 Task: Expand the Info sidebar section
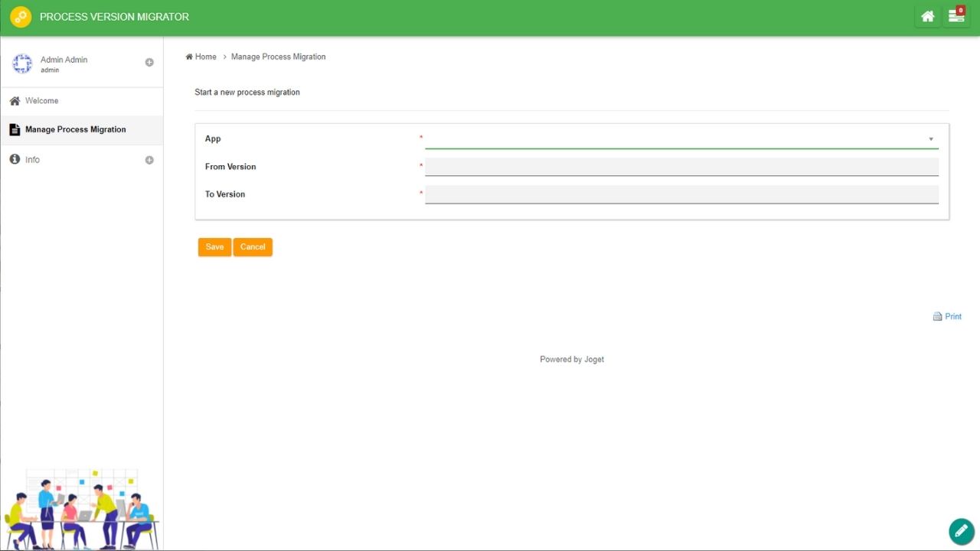point(149,160)
